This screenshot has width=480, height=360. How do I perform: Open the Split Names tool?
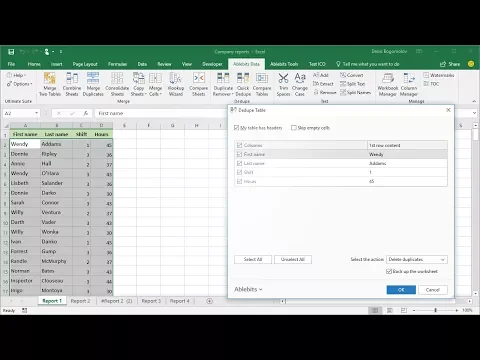point(355,92)
